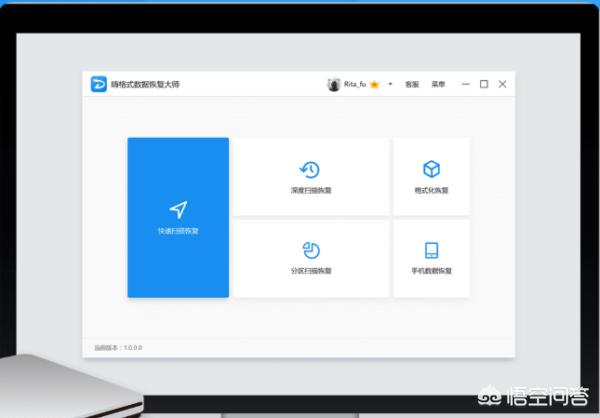Pick the 分区扫描恢复 text label

point(310,271)
